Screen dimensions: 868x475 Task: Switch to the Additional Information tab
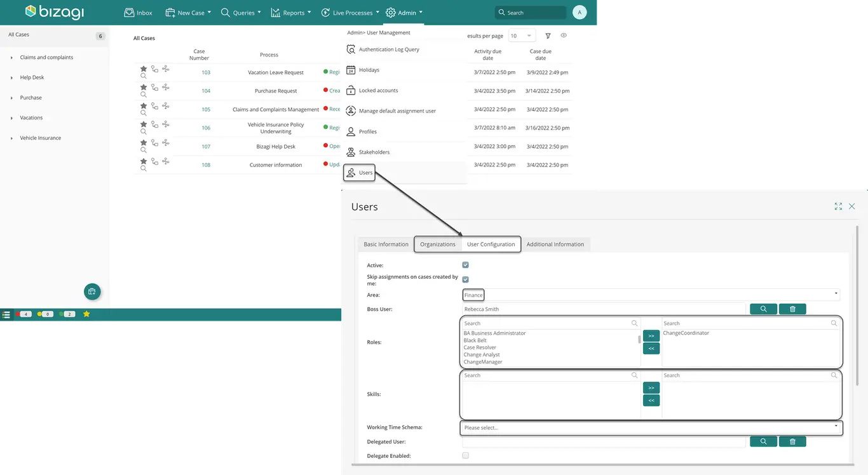pos(555,244)
